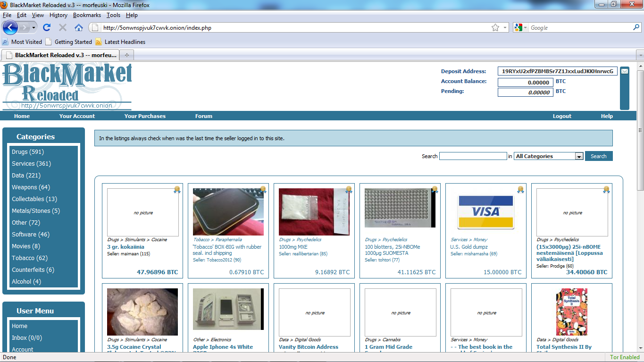Bookmark this page with the star icon

[x=495, y=28]
